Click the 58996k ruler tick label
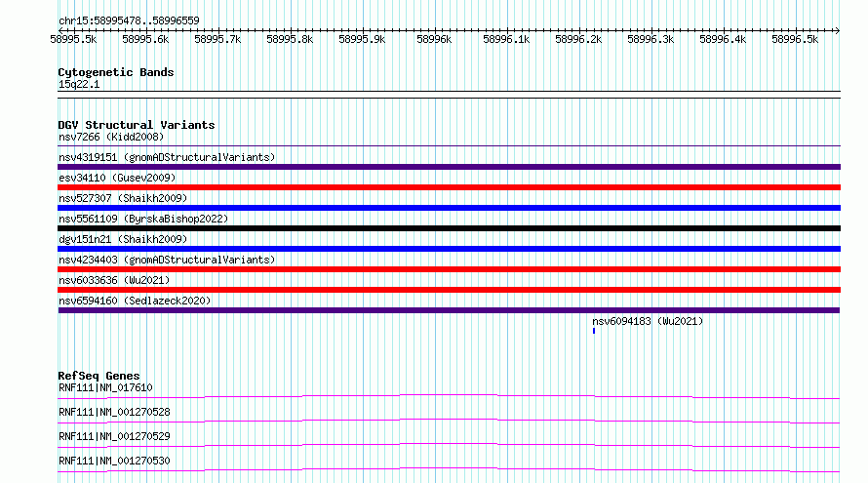The image size is (868, 483). click(434, 39)
